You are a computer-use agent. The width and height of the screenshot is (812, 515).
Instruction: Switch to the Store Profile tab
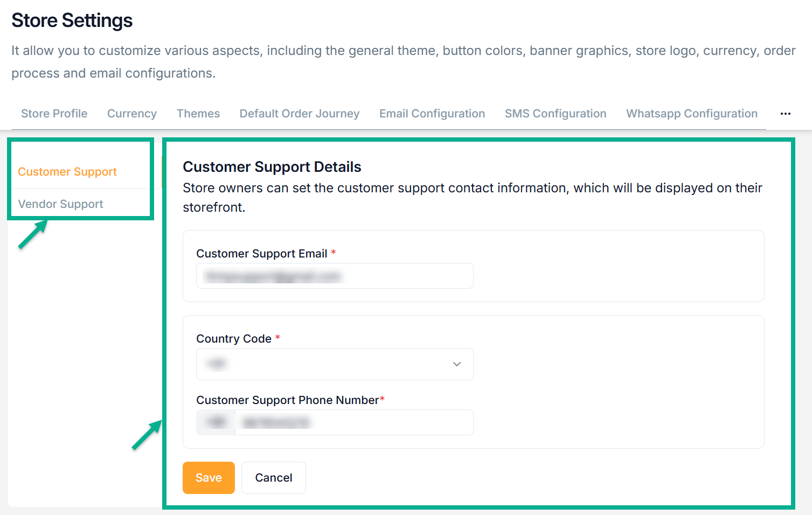54,114
